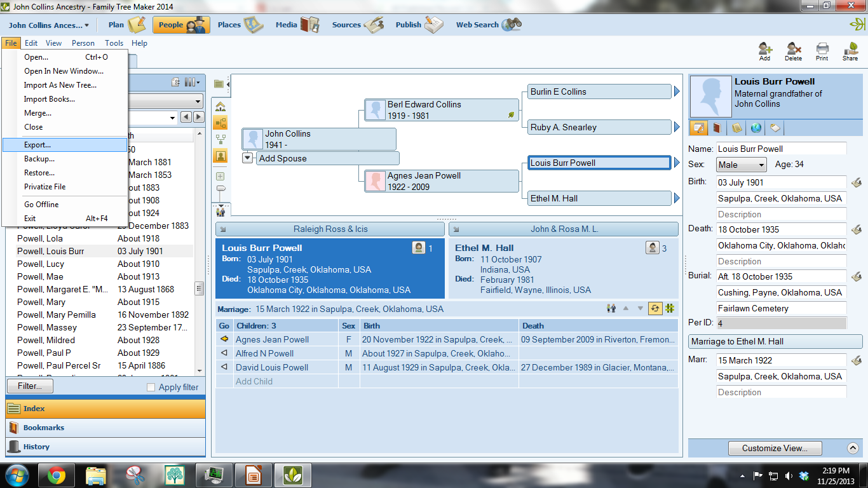The width and height of the screenshot is (868, 488).
Task: Collapse the Raleigh Ross & Icis parents panel
Action: pyautogui.click(x=224, y=229)
